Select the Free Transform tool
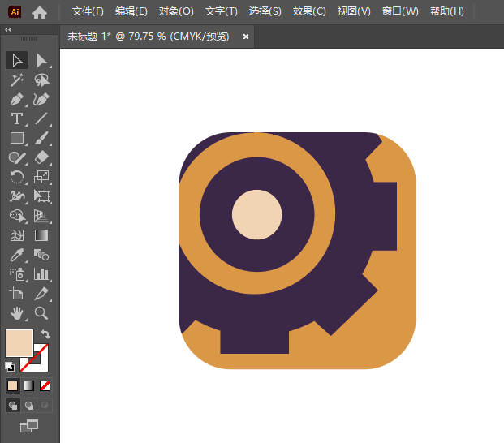 pyautogui.click(x=41, y=196)
